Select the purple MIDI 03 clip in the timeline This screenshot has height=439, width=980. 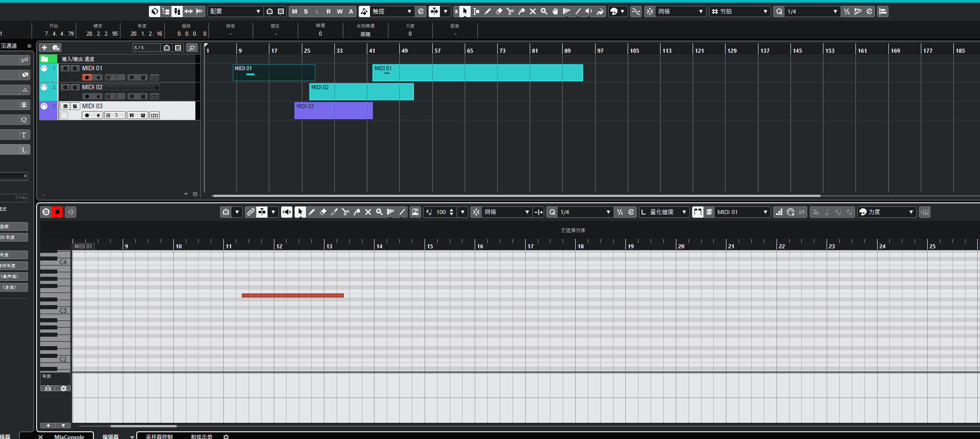tap(333, 111)
